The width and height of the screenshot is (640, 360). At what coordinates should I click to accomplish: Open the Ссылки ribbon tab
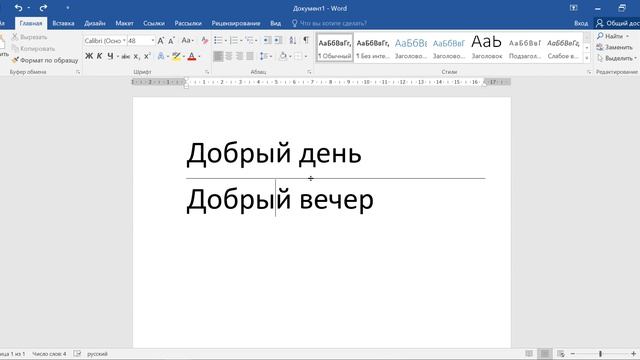click(x=154, y=23)
